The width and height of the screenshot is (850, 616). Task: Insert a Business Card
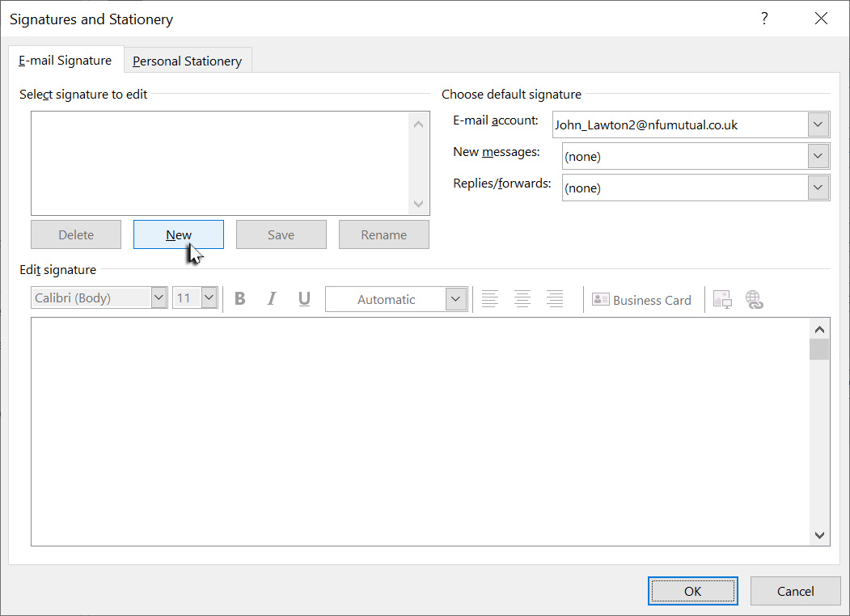coord(642,299)
